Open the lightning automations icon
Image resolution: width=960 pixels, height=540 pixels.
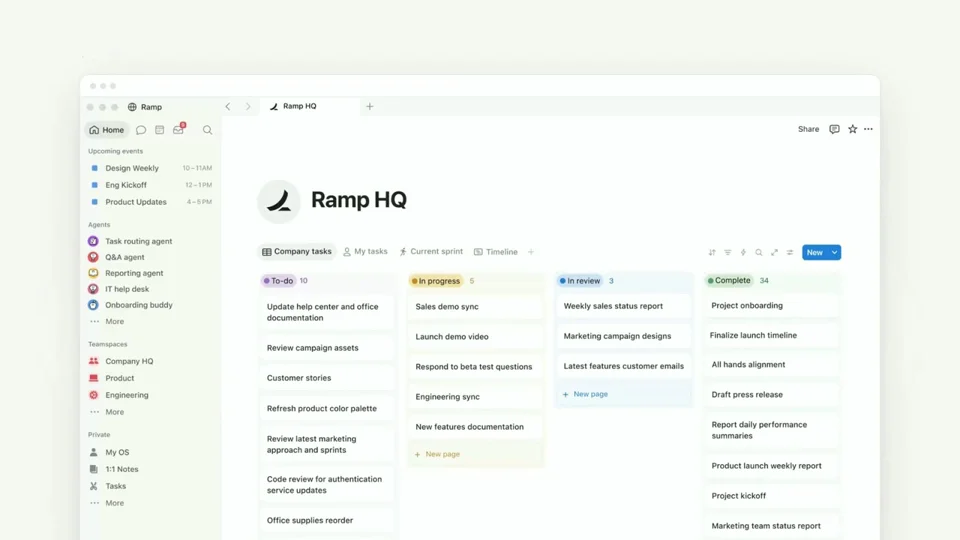click(743, 252)
